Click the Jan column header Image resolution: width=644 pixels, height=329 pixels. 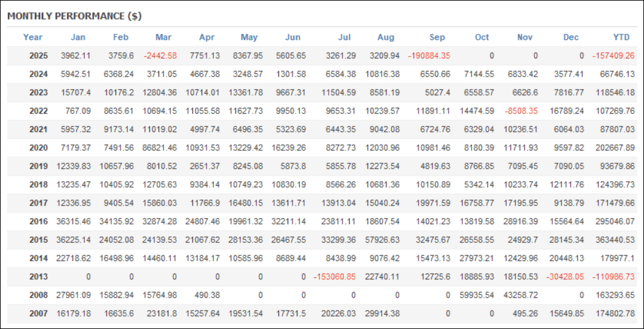pyautogui.click(x=78, y=37)
